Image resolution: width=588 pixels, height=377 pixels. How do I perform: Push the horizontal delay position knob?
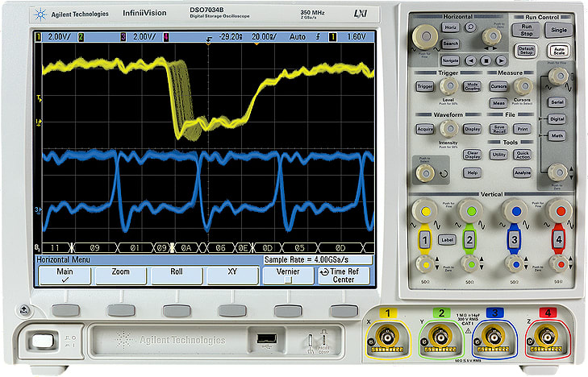[491, 37]
